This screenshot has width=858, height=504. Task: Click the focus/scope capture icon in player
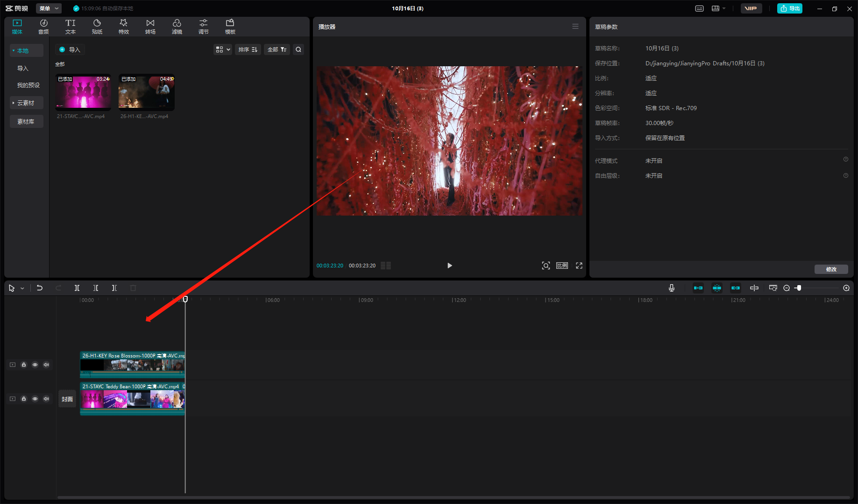click(546, 266)
